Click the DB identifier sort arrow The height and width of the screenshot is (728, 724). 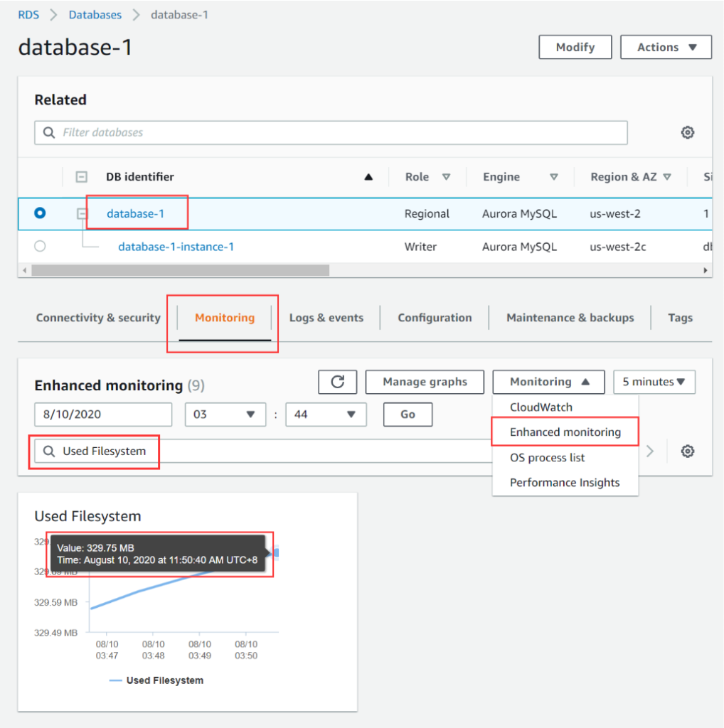pyautogui.click(x=368, y=177)
